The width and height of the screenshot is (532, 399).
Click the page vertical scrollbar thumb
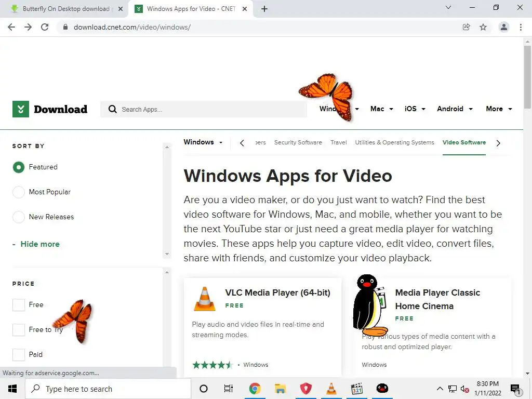527,77
